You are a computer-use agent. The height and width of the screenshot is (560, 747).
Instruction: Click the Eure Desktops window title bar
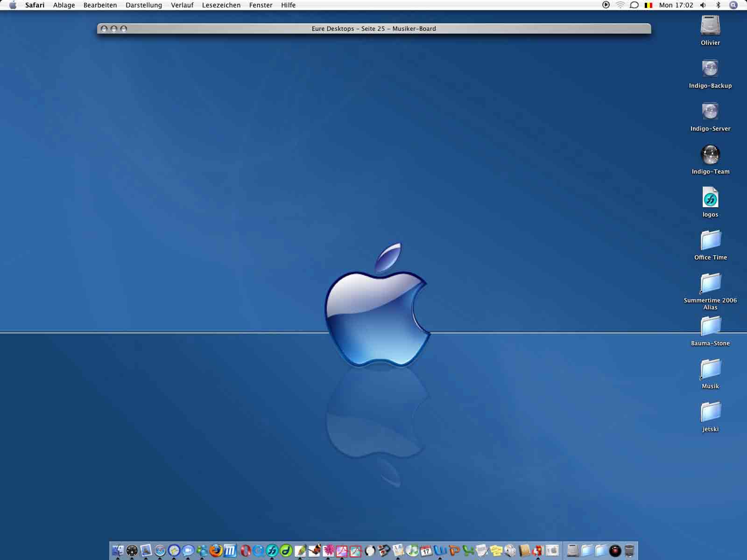[374, 28]
